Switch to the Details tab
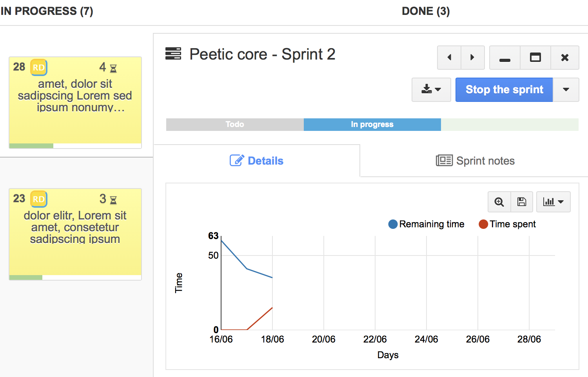Viewport: 588px width, 377px height. point(257,161)
